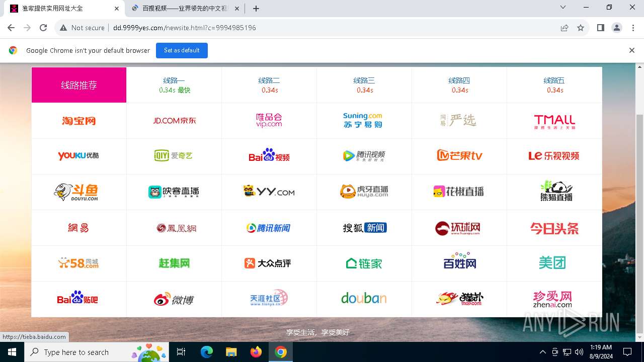Open File Explorer from taskbar

coord(231,352)
